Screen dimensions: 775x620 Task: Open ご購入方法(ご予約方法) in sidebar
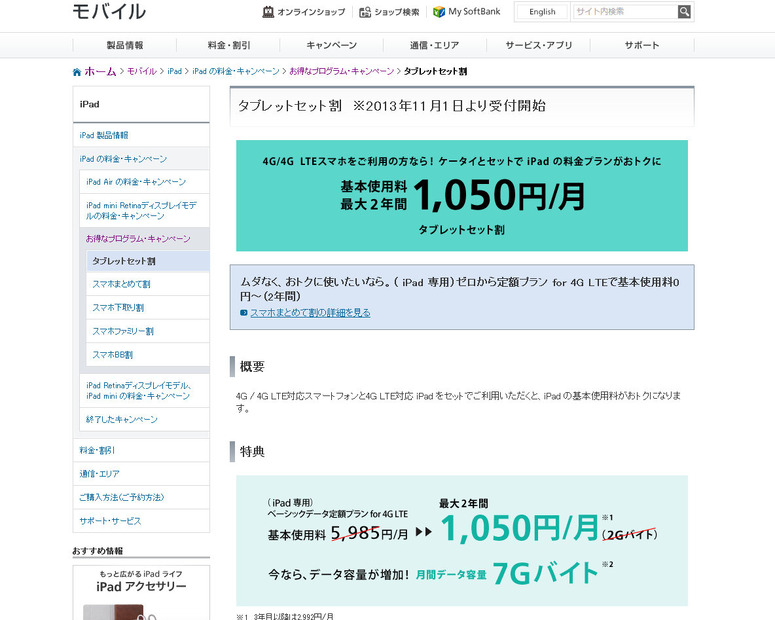pos(141,497)
